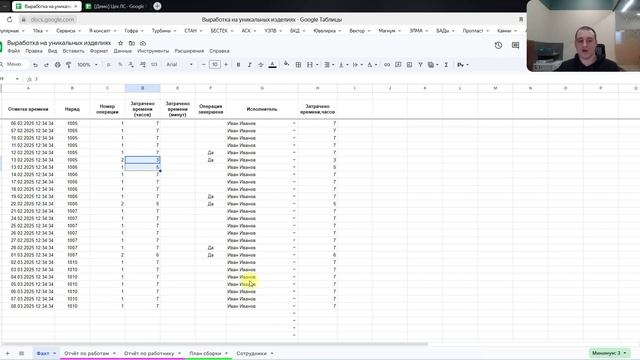Insert a chart via the toolbar
640x360 pixels.
(x=409, y=65)
